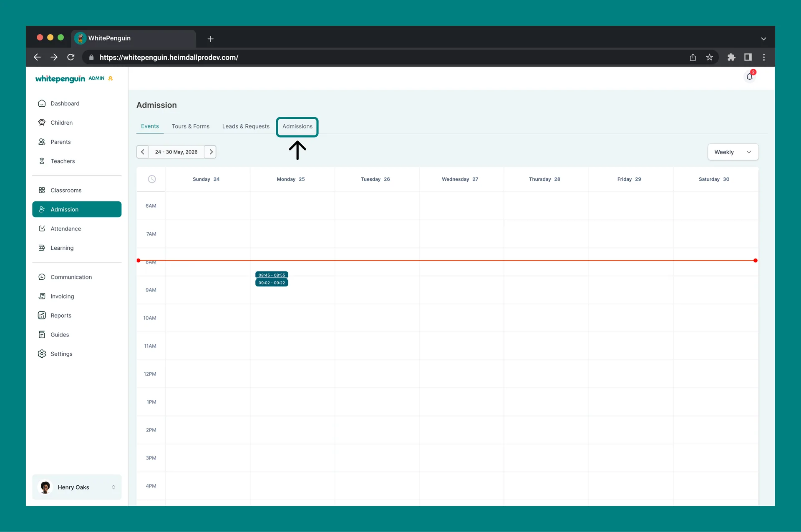Open Settings from the sidebar
801x532 pixels.
click(x=77, y=354)
